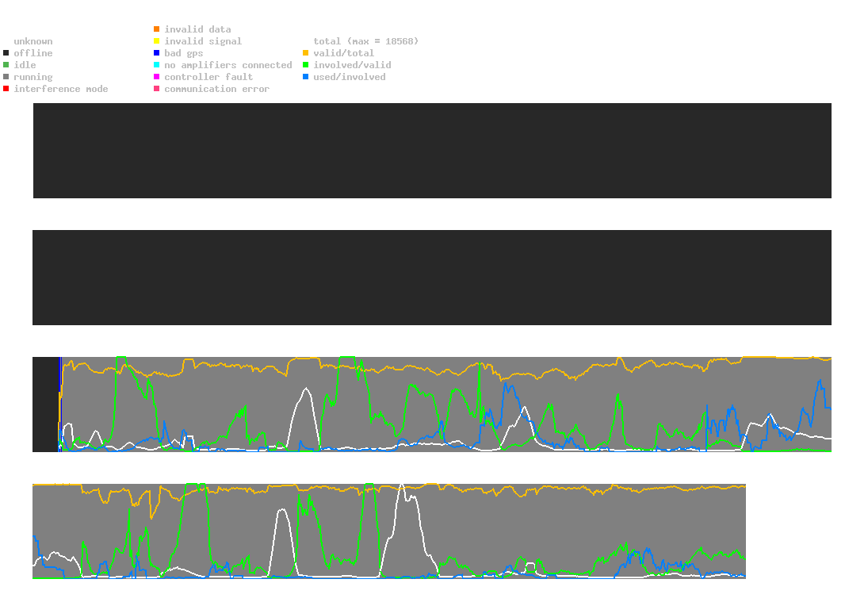Viewport: 868px width, 606px height.
Task: Click the magenta controller fault swatch
Action: click(x=157, y=77)
